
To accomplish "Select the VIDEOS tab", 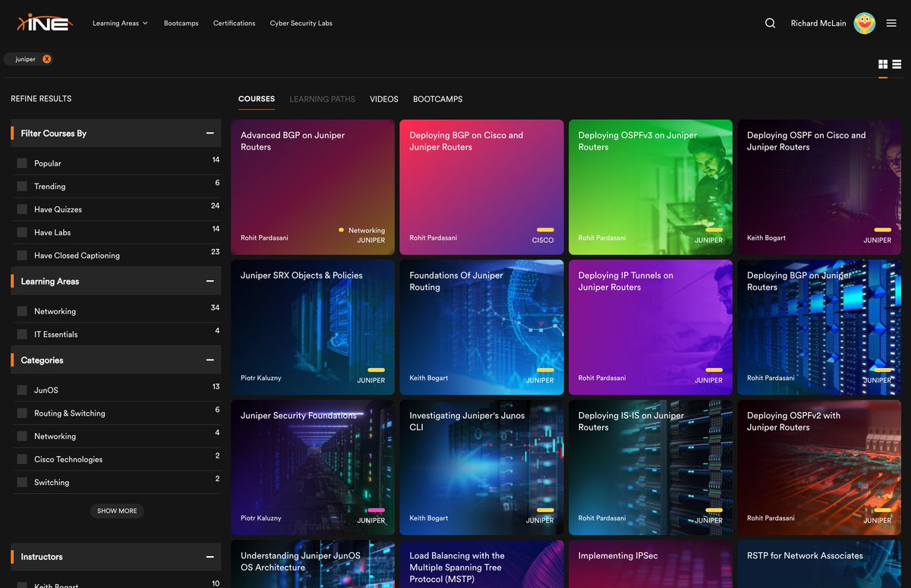I will (384, 99).
